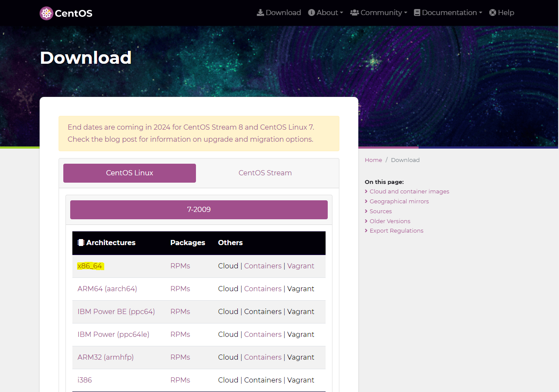Viewport: 559px width, 392px height.
Task: Open RPMs link in ppc64 row
Action: 180,311
